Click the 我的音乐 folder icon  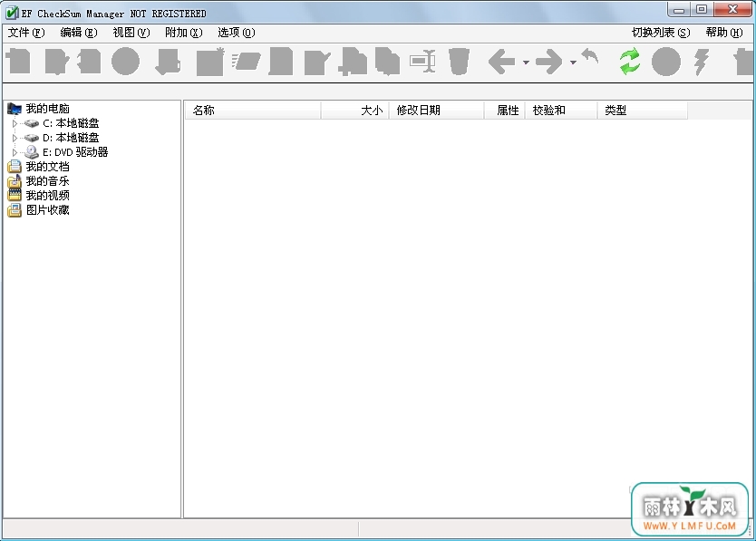click(15, 181)
